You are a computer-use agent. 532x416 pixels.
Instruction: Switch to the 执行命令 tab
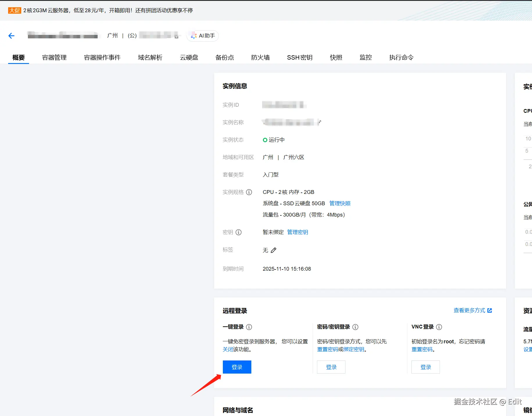[x=401, y=58]
